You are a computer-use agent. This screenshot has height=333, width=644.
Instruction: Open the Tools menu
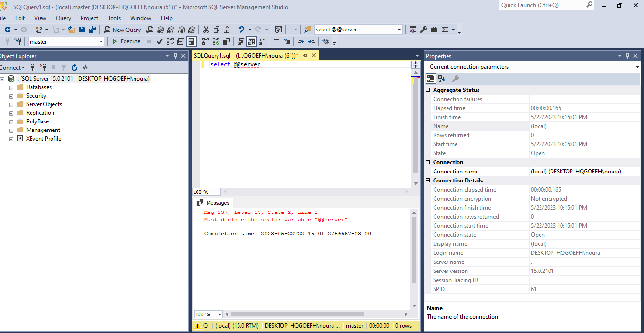coord(114,18)
